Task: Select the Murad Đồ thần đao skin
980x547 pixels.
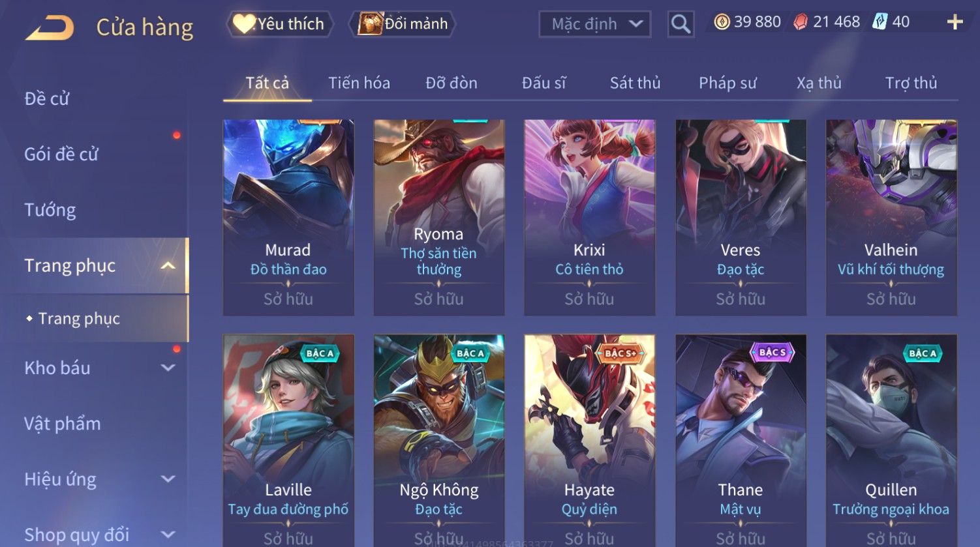Action: click(288, 218)
